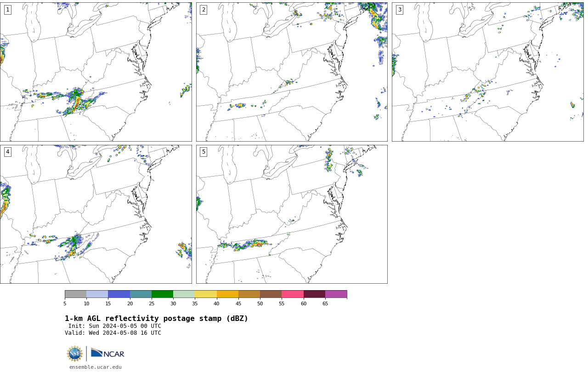Click the brown 50-55 dBZ swatch

(271, 294)
